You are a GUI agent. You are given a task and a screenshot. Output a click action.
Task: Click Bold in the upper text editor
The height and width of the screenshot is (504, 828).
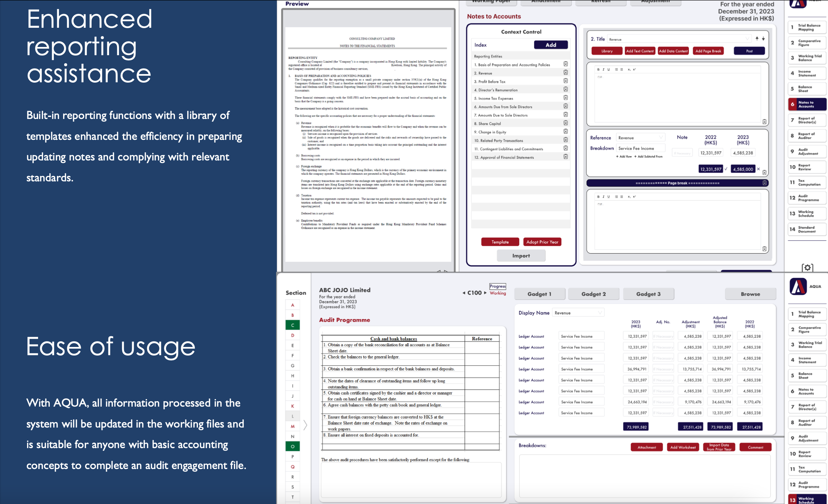598,70
